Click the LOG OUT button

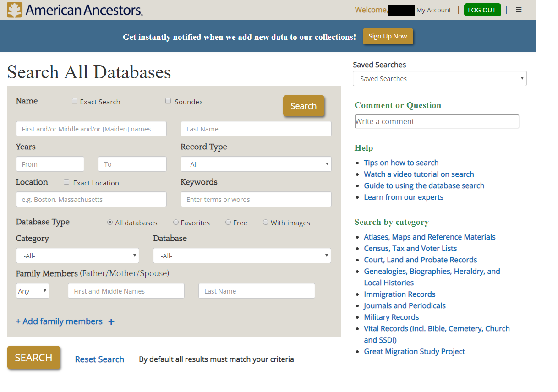[x=482, y=10]
